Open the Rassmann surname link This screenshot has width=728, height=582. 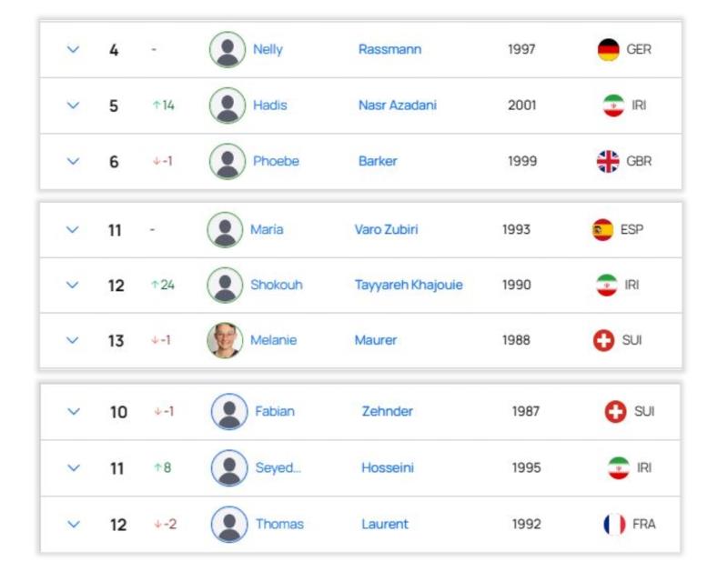390,49
